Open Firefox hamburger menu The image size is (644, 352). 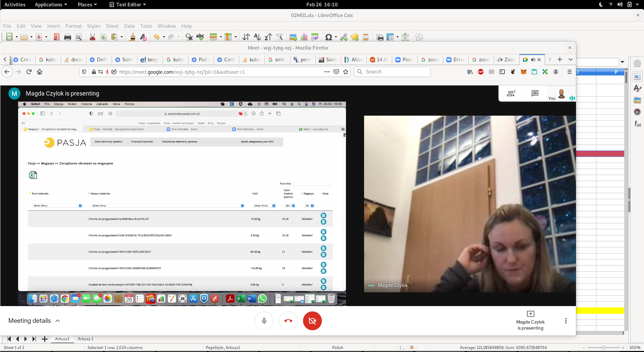569,72
